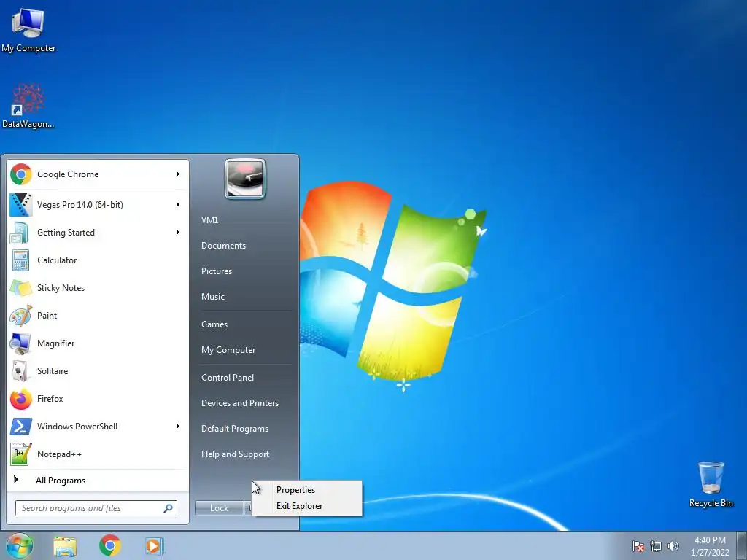Image resolution: width=747 pixels, height=560 pixels.
Task: Open Music from the Start menu
Action: (x=213, y=297)
